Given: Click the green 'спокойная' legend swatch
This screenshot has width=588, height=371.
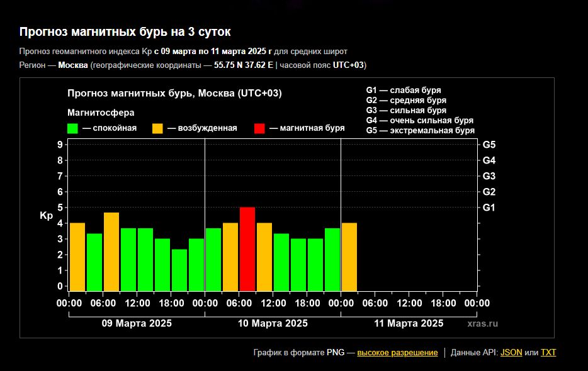Looking at the screenshot, I should click(73, 128).
